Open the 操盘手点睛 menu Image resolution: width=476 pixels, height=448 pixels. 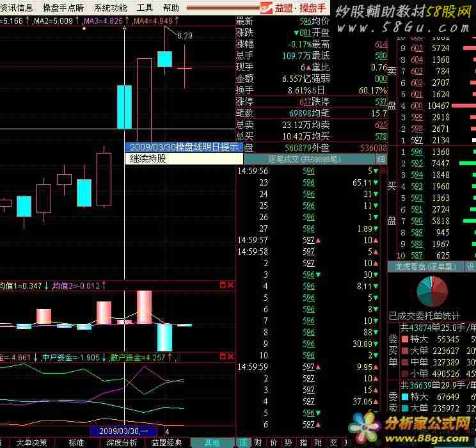pos(63,7)
